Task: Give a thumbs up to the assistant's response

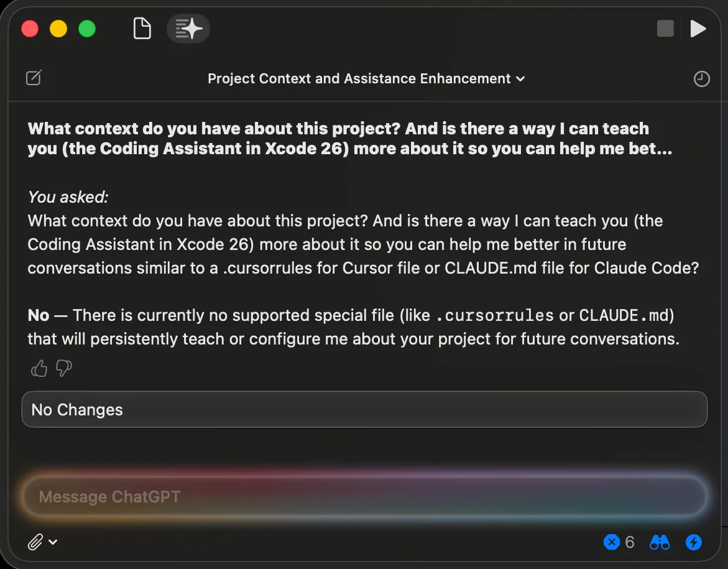Action: click(x=39, y=368)
